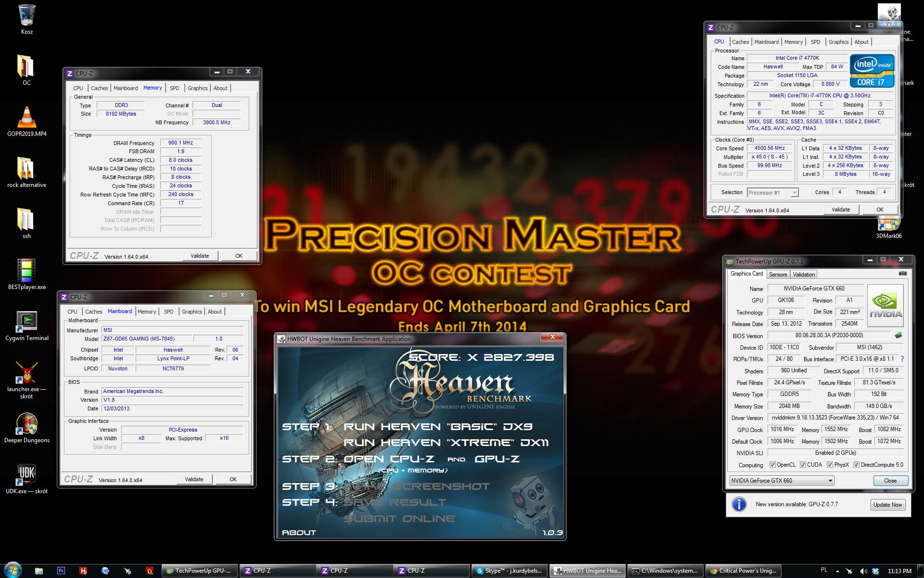The width and height of the screenshot is (924, 578).
Task: Click Validate in the CPU-Z window showing Intel Core i7 4770K
Action: coord(840,210)
